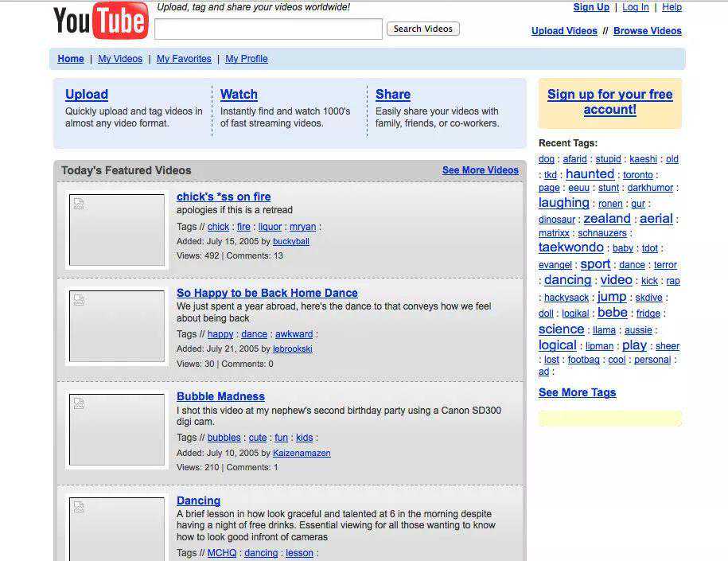This screenshot has height=561, width=728.
Task: Open the My Profile tab
Action: (247, 59)
